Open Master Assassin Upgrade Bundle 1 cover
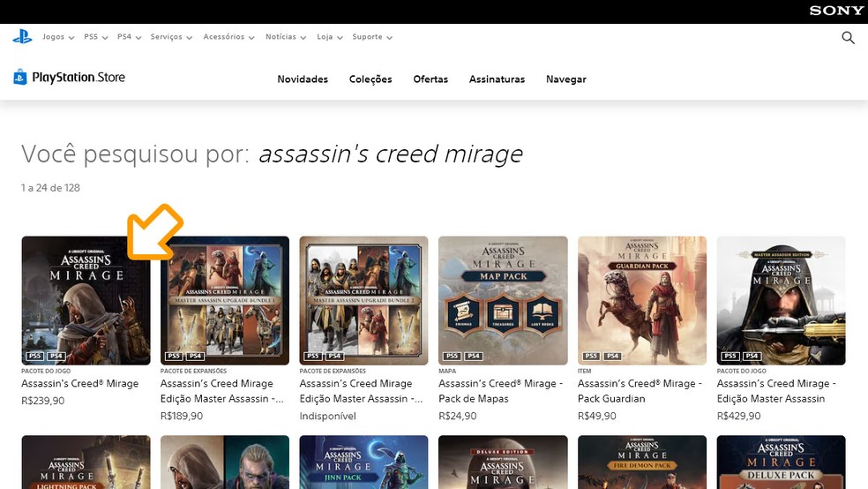 pyautogui.click(x=225, y=300)
